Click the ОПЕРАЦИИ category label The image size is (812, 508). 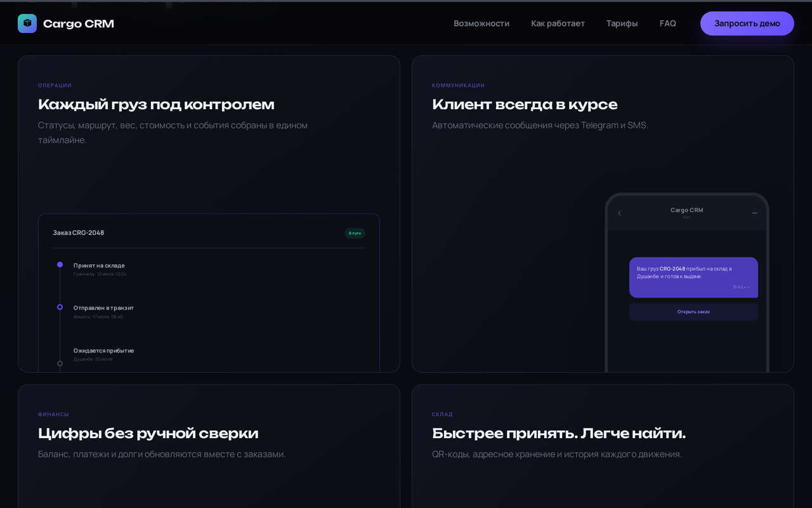[x=55, y=86]
